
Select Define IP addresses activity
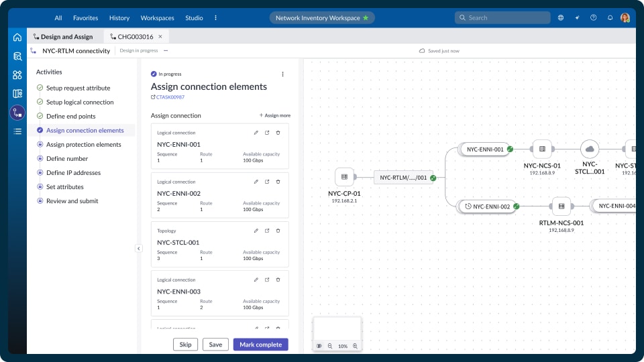[73, 172]
